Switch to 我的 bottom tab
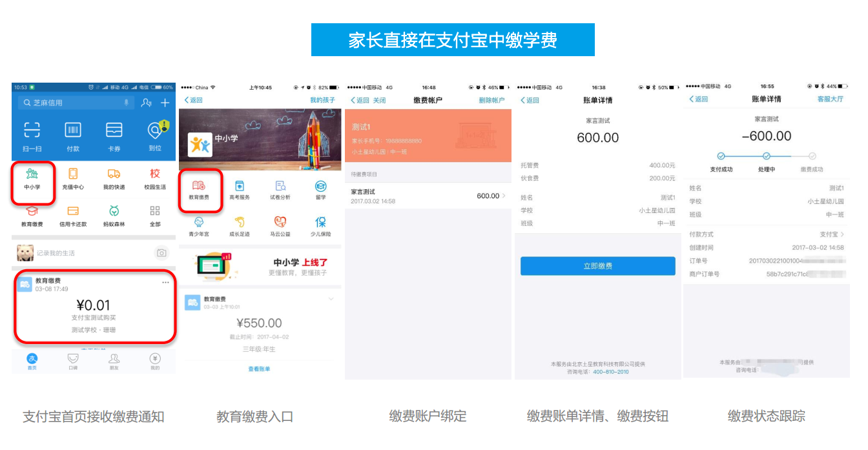The image size is (868, 450). coord(155,362)
